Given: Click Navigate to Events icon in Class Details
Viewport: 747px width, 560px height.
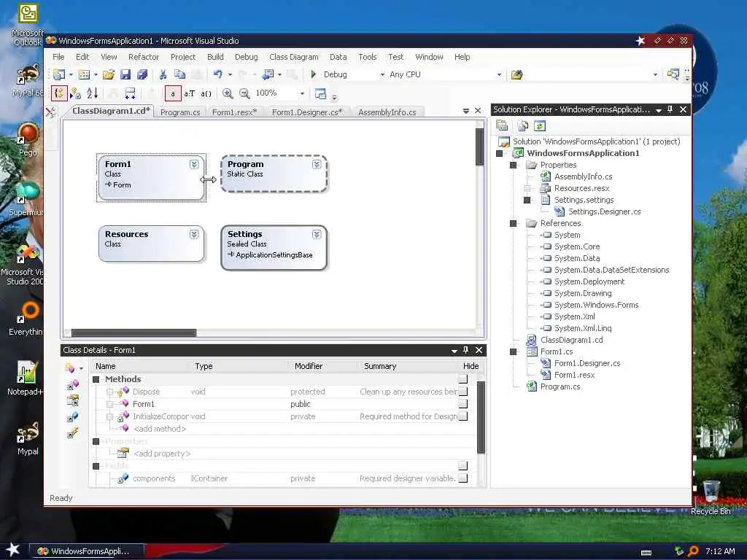Looking at the screenshot, I should 72,433.
